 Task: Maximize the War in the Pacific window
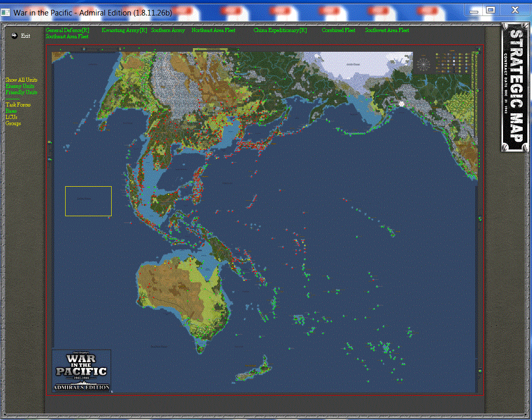pos(490,10)
